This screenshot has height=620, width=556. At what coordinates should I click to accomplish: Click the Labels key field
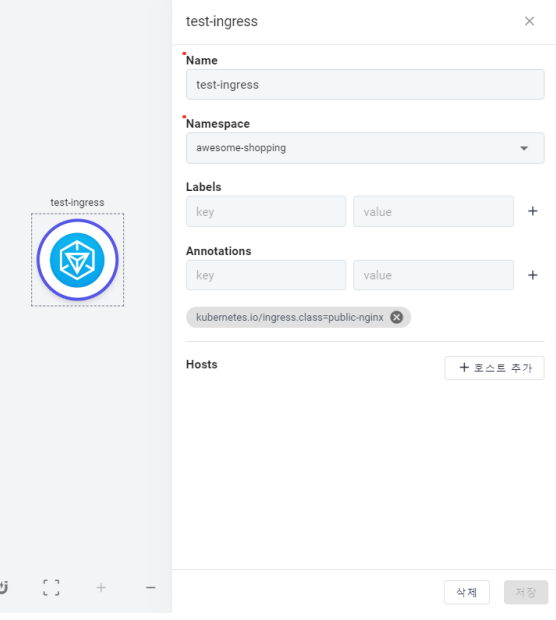pos(266,212)
